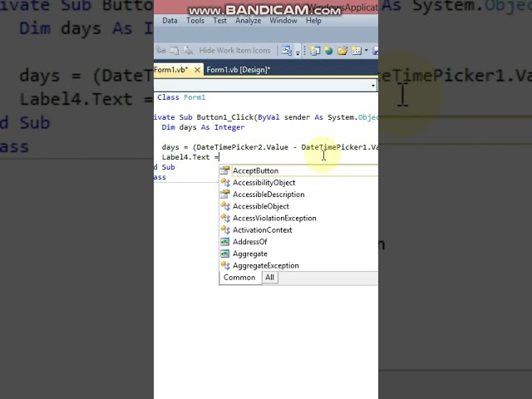Viewport: 532px width, 399px height.
Task: Click the New Project toolbar icon
Action: (315, 51)
